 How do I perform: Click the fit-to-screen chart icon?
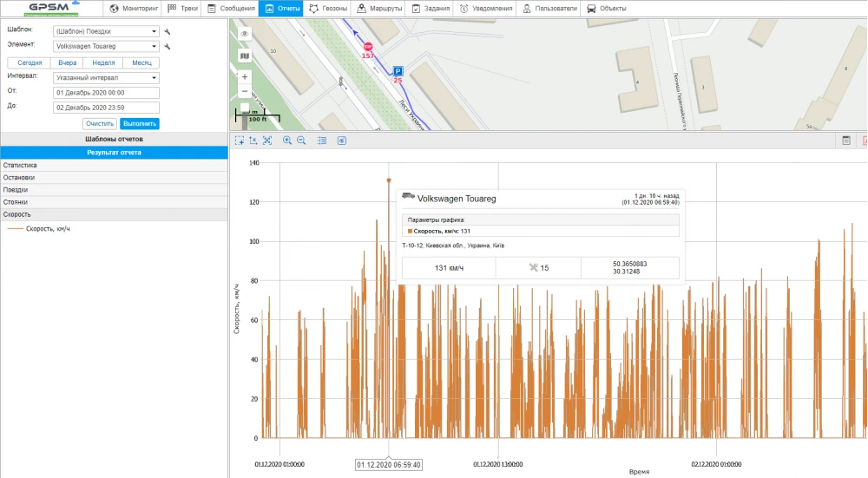(x=267, y=141)
